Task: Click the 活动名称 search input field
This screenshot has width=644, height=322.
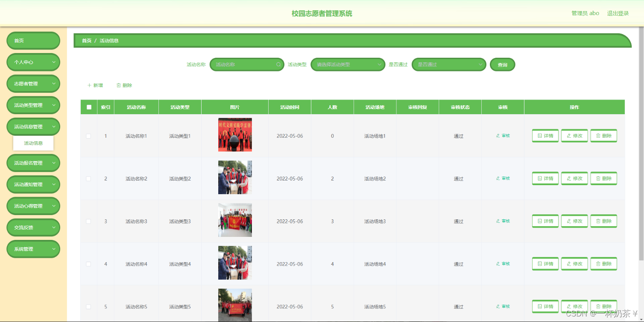Action: [x=247, y=65]
